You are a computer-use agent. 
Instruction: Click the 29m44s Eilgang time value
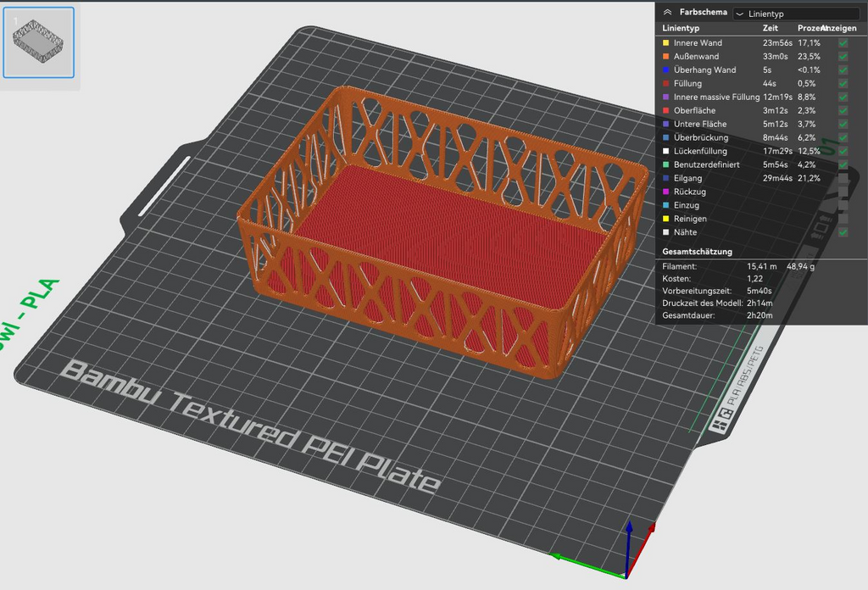(777, 178)
